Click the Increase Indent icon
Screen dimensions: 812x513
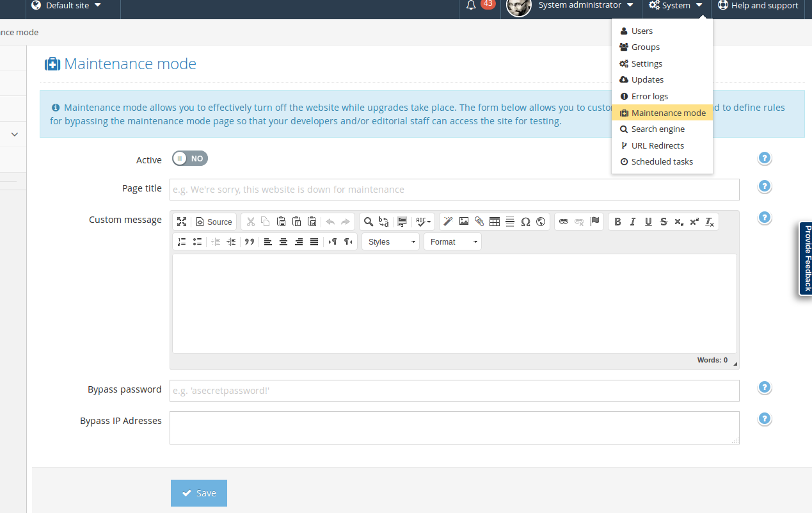(x=231, y=241)
